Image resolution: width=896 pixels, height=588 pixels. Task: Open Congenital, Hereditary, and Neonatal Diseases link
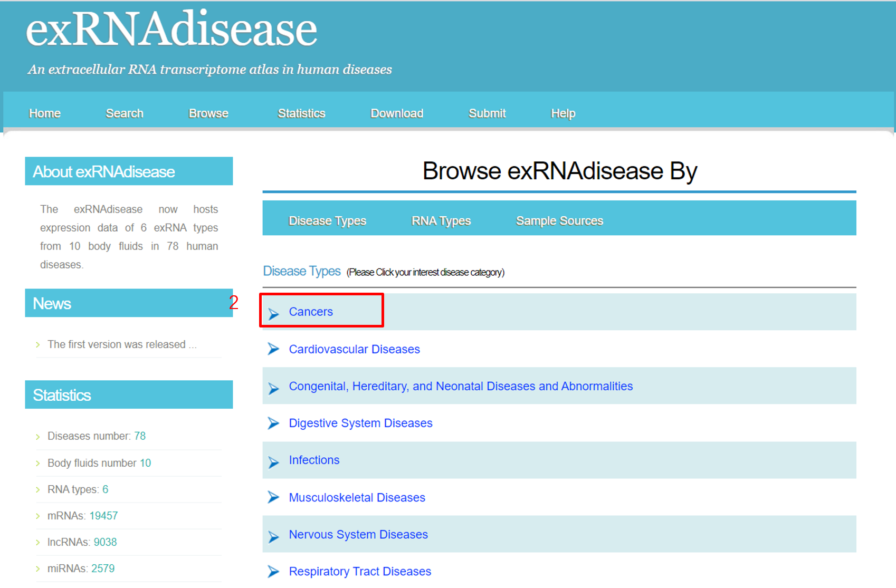[461, 386]
